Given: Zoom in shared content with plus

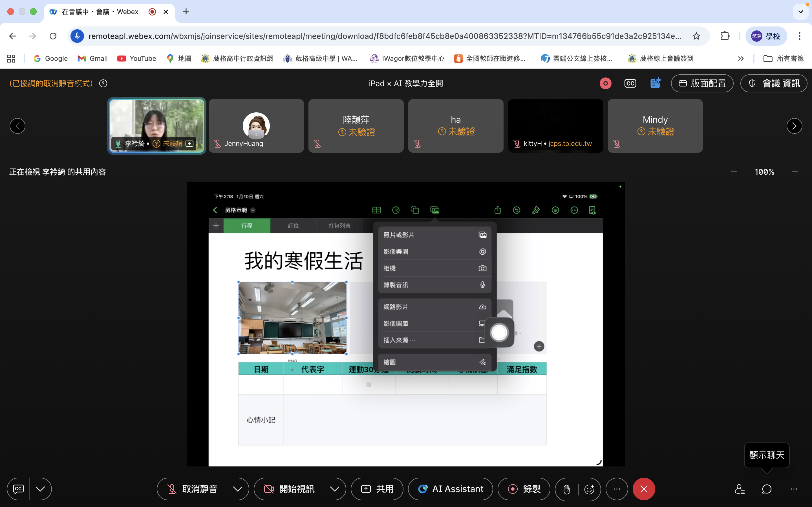Looking at the screenshot, I should pyautogui.click(x=795, y=172).
